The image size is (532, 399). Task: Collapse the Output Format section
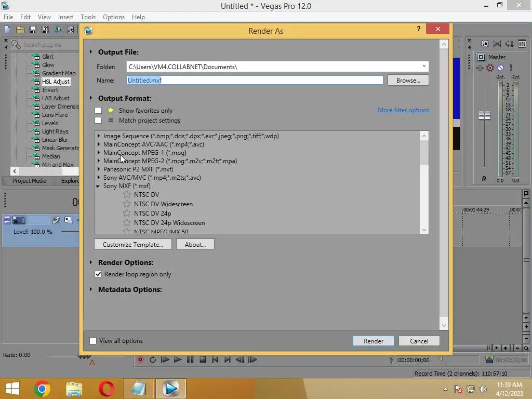coord(91,98)
